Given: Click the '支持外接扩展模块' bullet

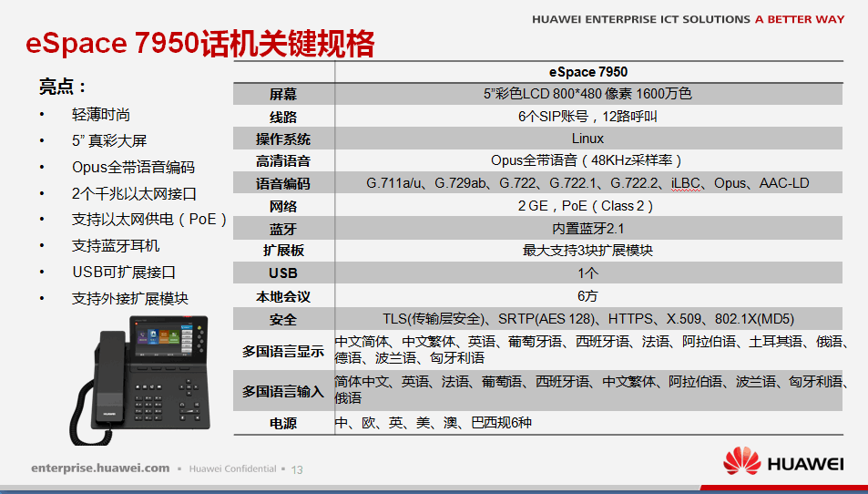Looking at the screenshot, I should 130,299.
